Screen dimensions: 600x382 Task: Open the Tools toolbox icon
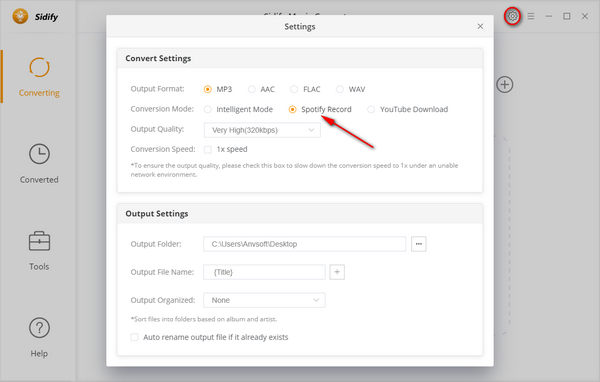[x=39, y=241]
